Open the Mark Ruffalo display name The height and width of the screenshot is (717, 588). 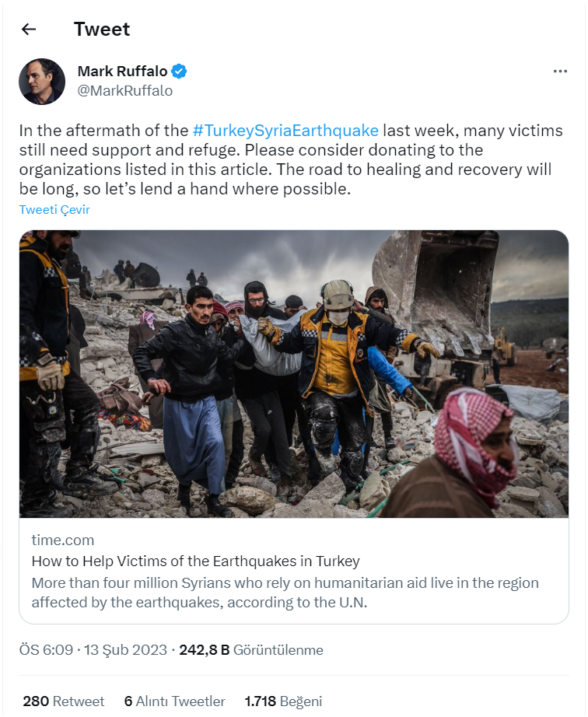tap(123, 72)
